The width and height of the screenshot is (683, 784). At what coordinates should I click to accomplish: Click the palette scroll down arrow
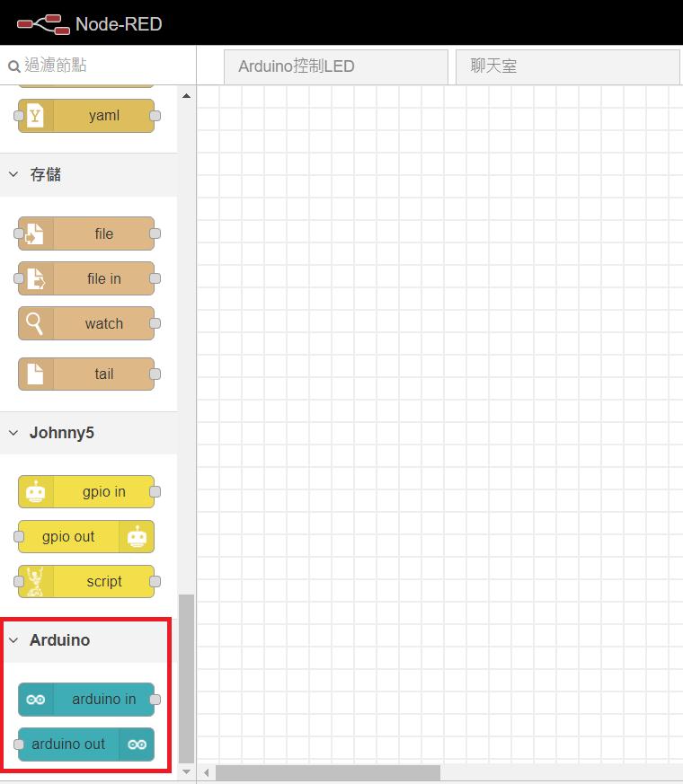point(187,772)
